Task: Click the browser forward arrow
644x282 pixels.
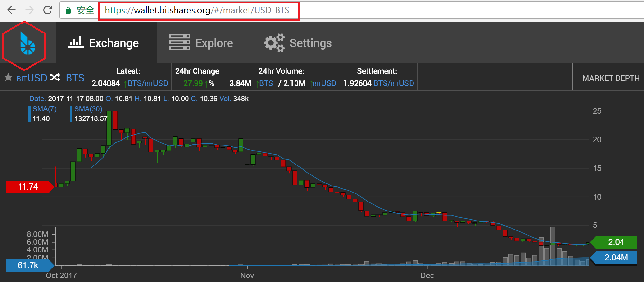Action: [x=30, y=10]
